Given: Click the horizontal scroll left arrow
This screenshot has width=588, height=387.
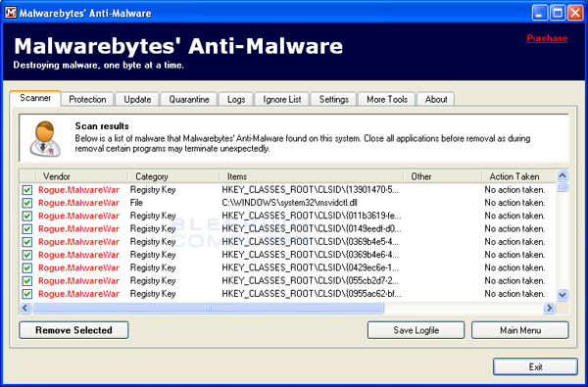Looking at the screenshot, I should pos(25,308).
